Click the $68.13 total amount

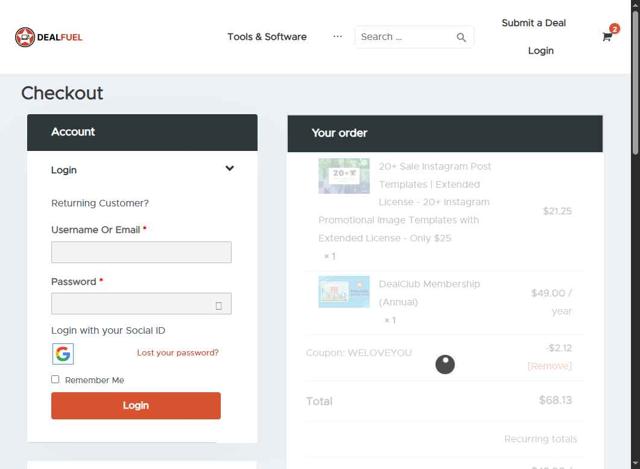tap(556, 400)
